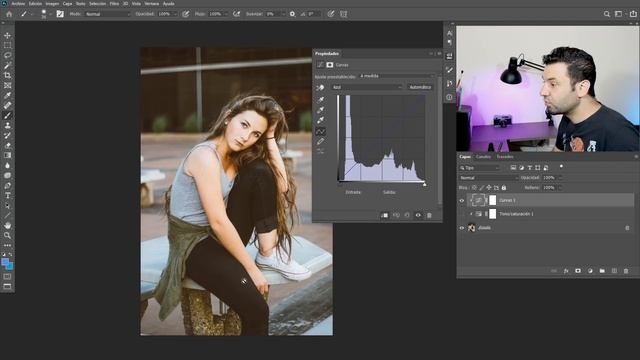
Task: Open the Curves channel dropdown showing Azul
Action: coord(367,87)
